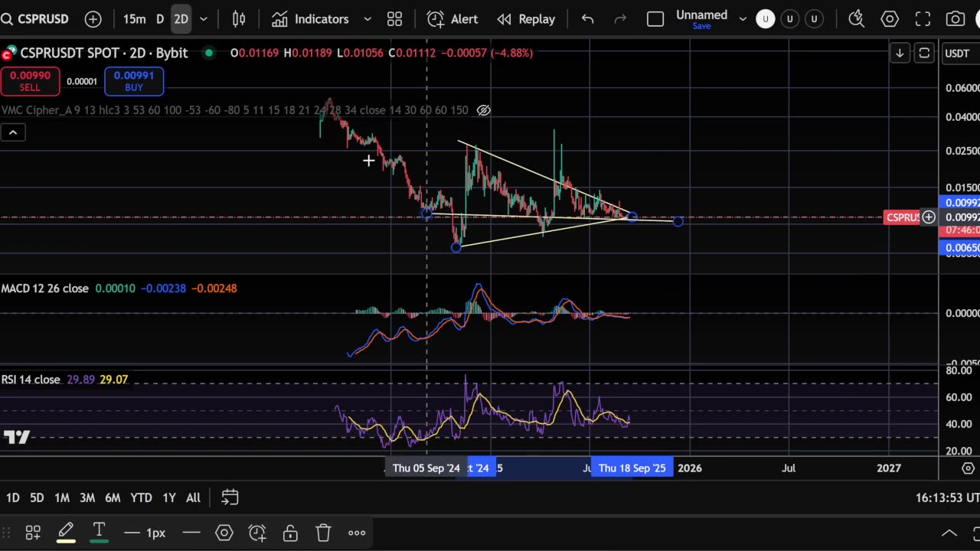The width and height of the screenshot is (980, 551).
Task: Expand the bottom panel chevron
Action: click(x=949, y=533)
